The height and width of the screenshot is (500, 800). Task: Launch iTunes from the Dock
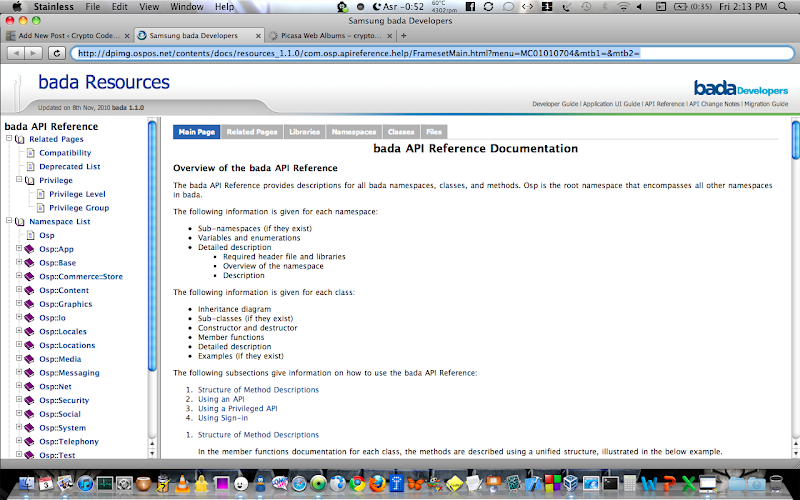[x=85, y=483]
